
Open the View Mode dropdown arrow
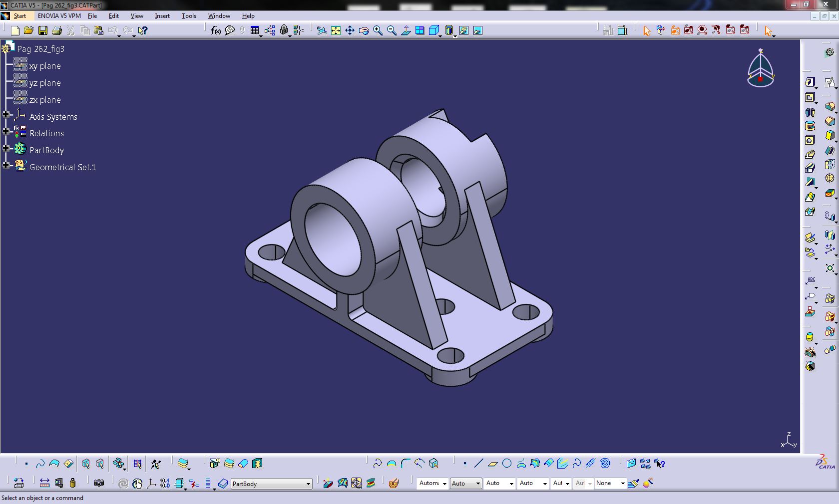tap(455, 36)
